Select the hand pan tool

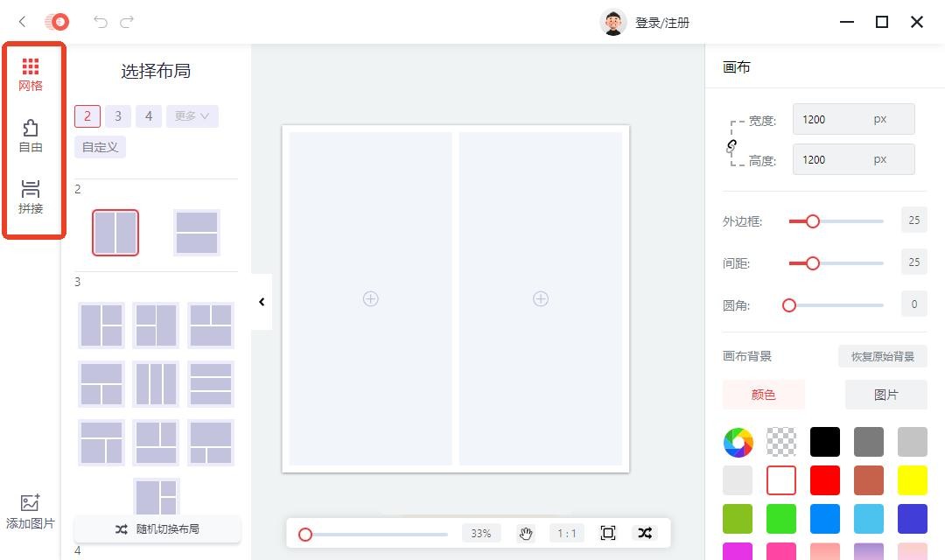pos(525,533)
